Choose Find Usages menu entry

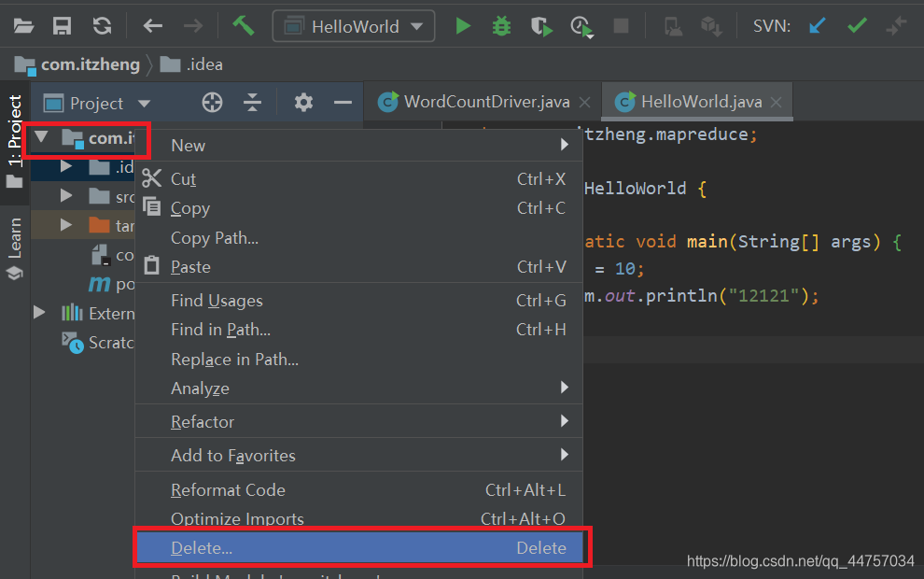359,300
